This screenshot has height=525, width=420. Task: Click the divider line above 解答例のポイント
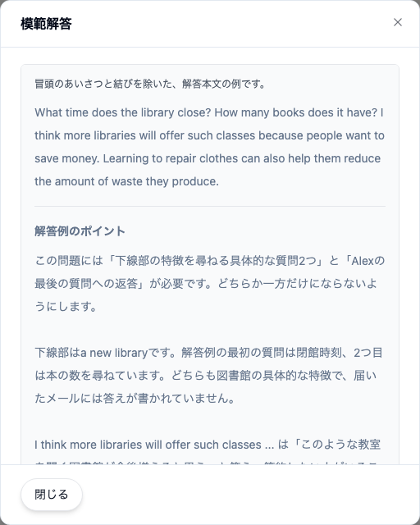[x=210, y=206]
